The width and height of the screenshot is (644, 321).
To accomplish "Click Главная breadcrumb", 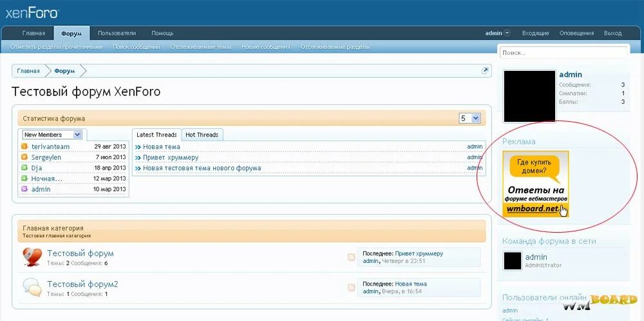I will pos(28,71).
